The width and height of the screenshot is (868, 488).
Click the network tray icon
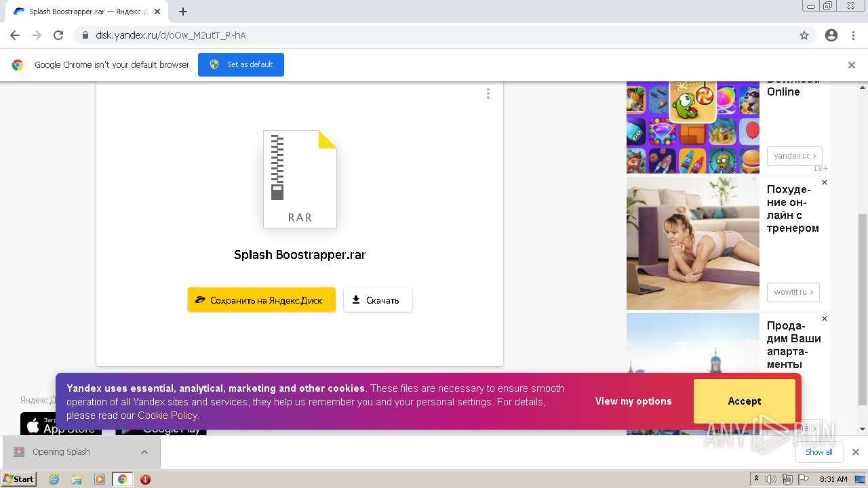pos(787,479)
